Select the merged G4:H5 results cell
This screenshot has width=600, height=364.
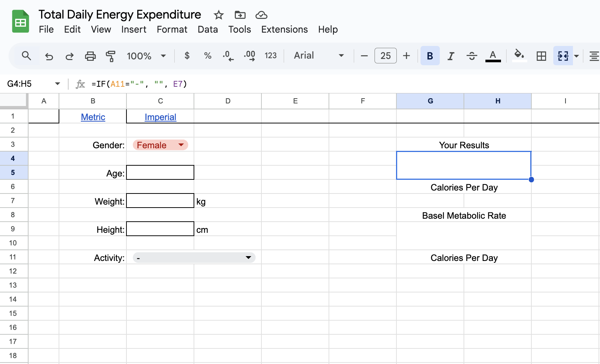464,165
